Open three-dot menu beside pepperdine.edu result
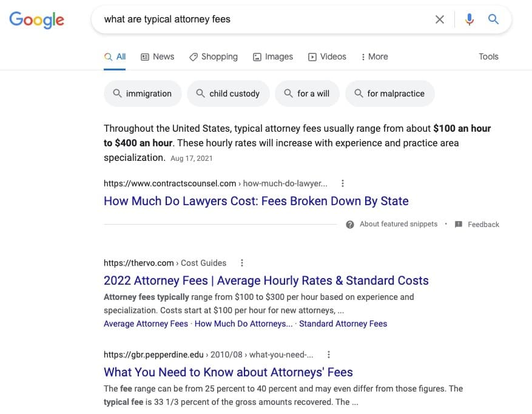 click(328, 355)
